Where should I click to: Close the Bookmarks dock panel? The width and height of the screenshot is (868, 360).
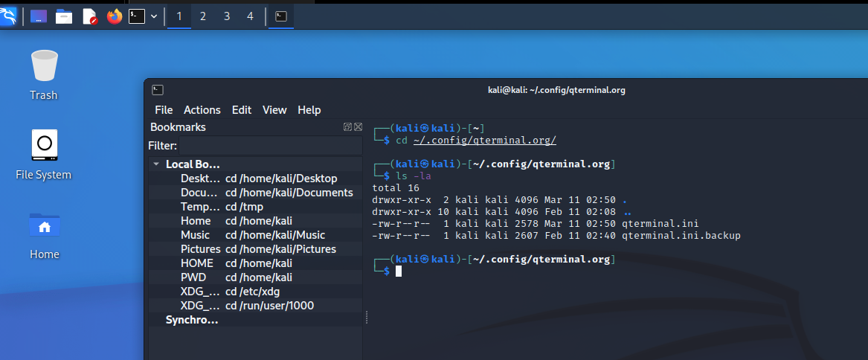pos(358,127)
